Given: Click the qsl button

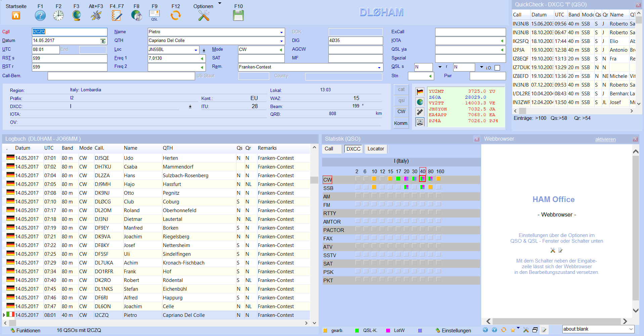Looking at the screenshot, I should [401, 100].
